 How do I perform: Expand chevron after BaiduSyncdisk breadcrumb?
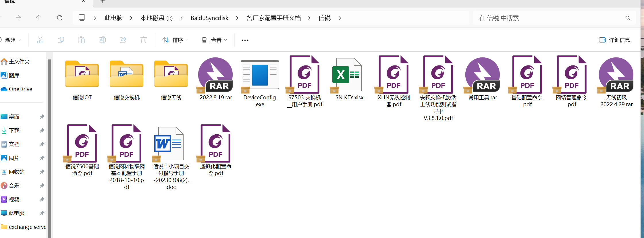coord(237,18)
